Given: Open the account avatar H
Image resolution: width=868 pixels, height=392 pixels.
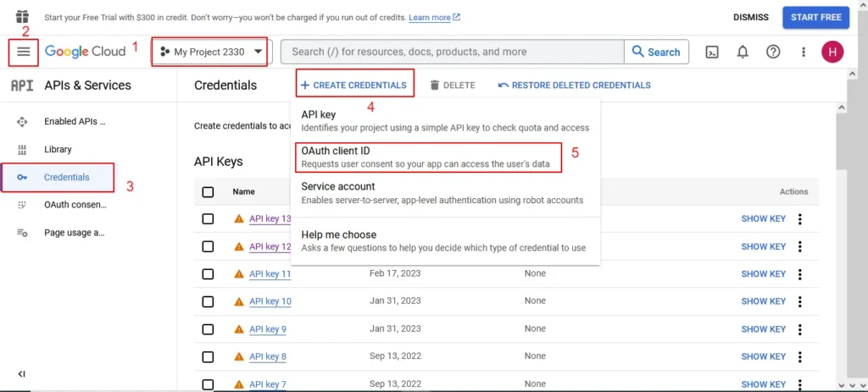Looking at the screenshot, I should (832, 52).
